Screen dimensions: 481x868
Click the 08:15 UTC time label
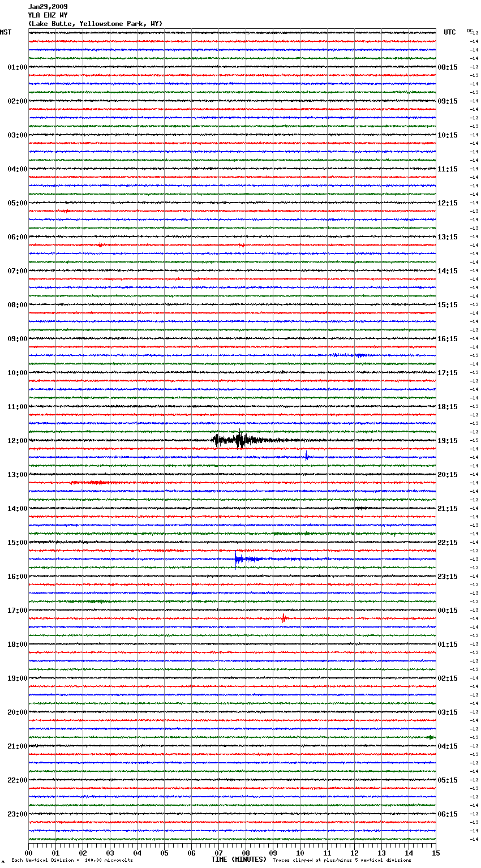(448, 67)
